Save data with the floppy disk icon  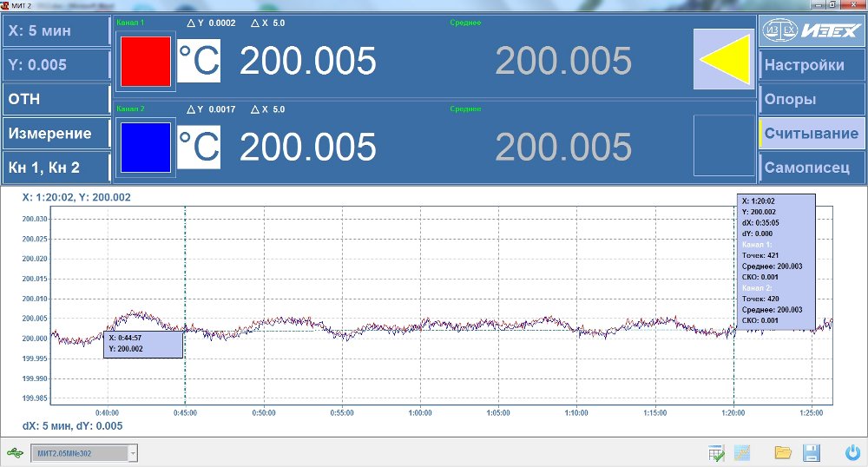pyautogui.click(x=812, y=452)
